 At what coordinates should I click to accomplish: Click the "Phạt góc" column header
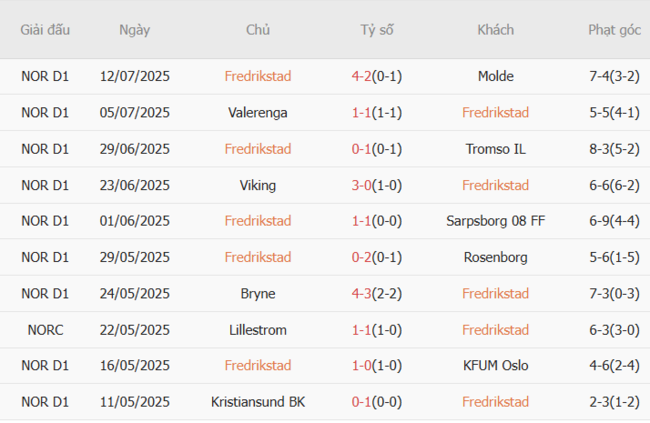[614, 30]
